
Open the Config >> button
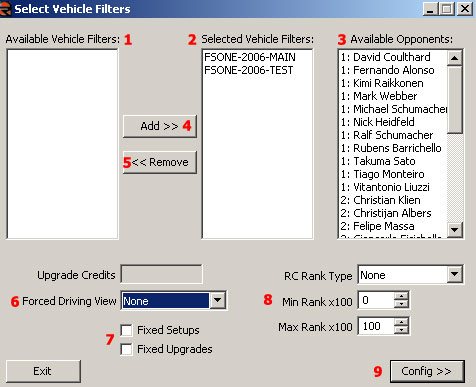427,371
